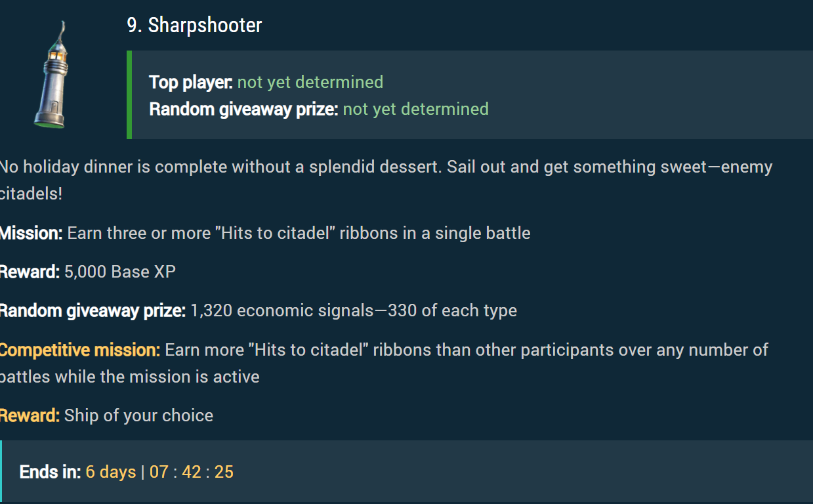
Task: Click the "6 days" countdown value
Action: 111,472
